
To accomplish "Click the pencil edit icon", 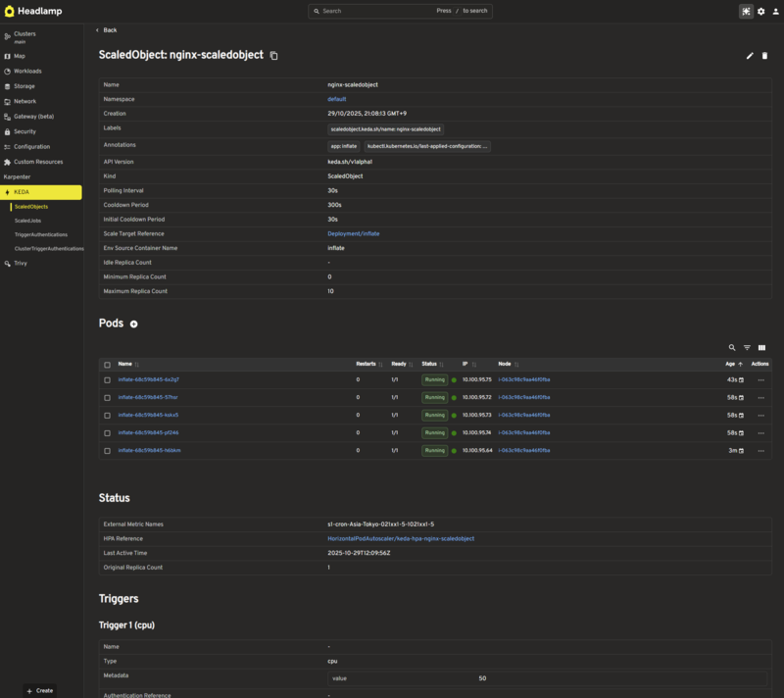I will click(x=750, y=56).
